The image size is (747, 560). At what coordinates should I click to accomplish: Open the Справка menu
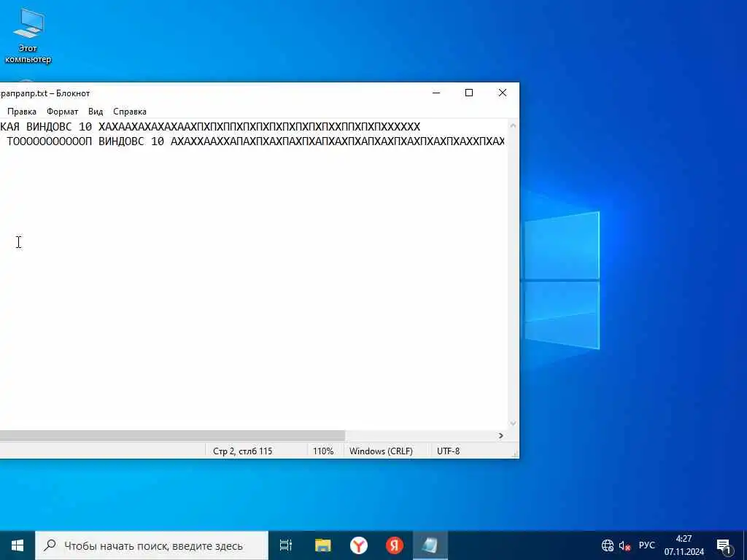[x=130, y=112]
